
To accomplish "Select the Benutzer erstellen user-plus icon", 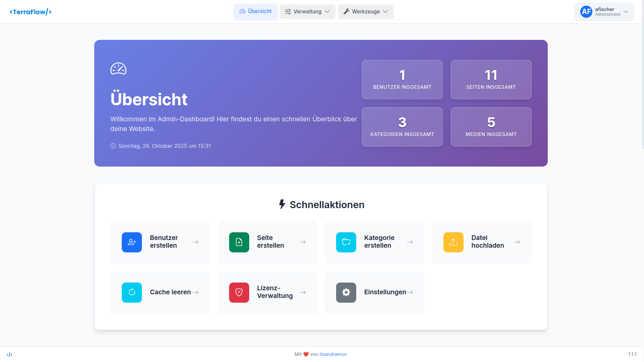I will (x=131, y=242).
